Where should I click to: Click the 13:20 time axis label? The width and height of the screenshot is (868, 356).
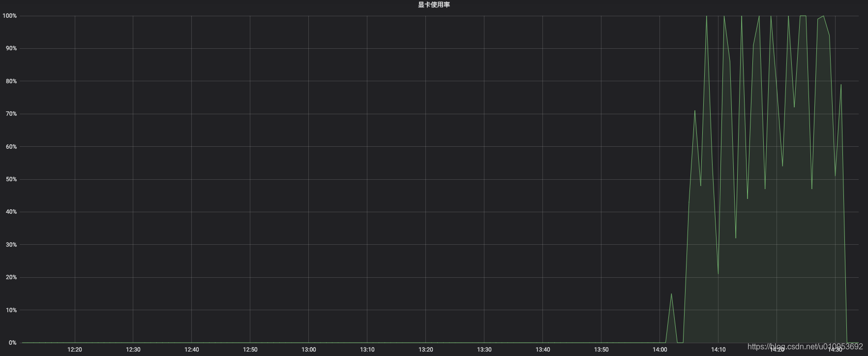pyautogui.click(x=426, y=350)
